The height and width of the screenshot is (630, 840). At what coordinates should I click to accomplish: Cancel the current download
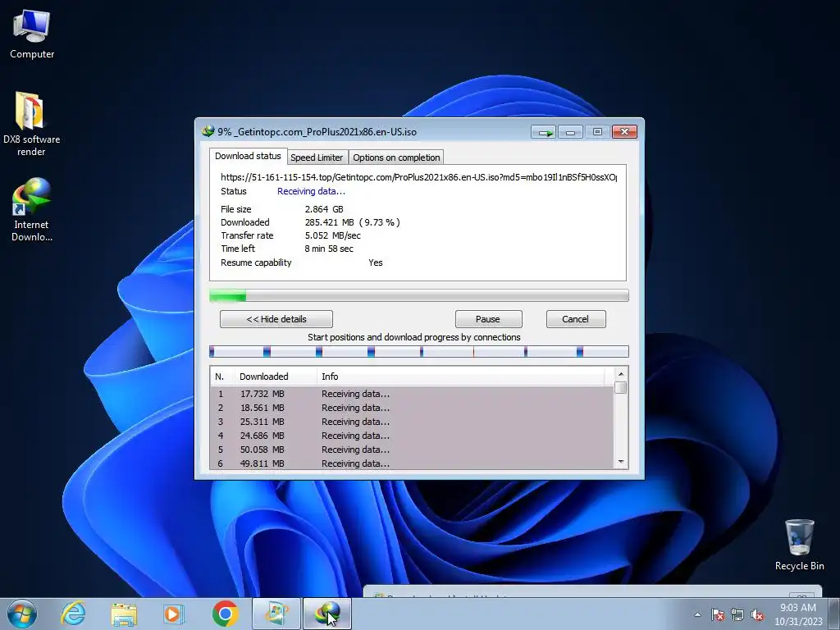pyautogui.click(x=576, y=319)
